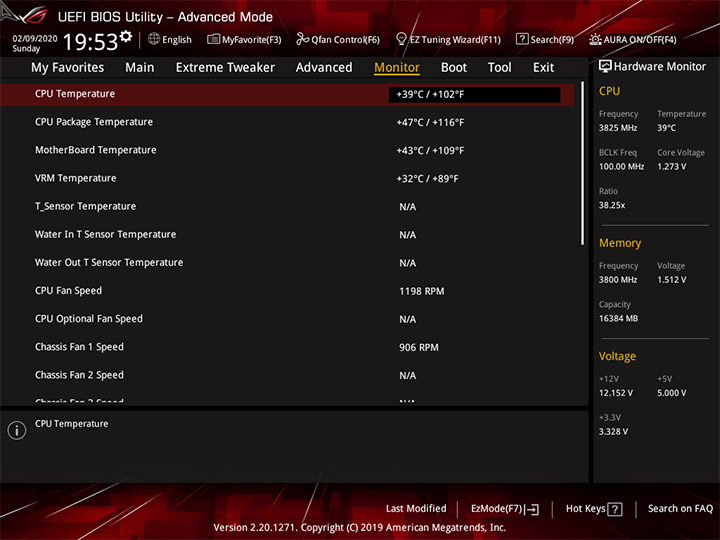Click Last Modified

(416, 508)
